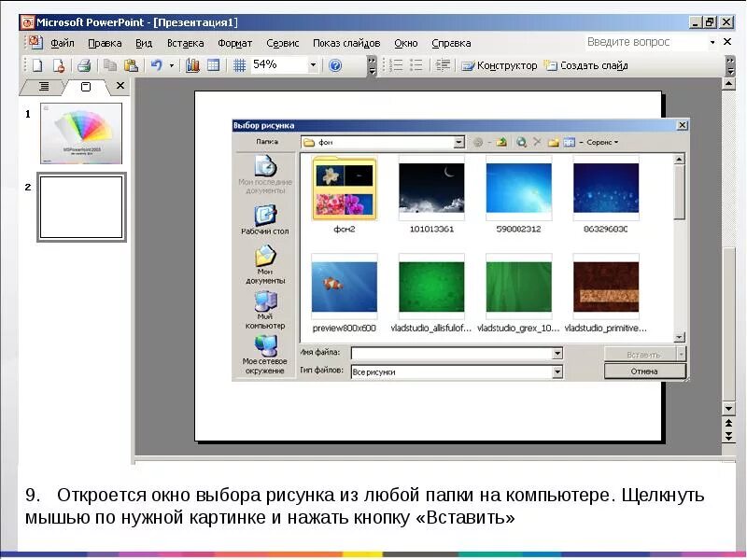Click the Отмена button
747x560 pixels.
[x=645, y=371]
